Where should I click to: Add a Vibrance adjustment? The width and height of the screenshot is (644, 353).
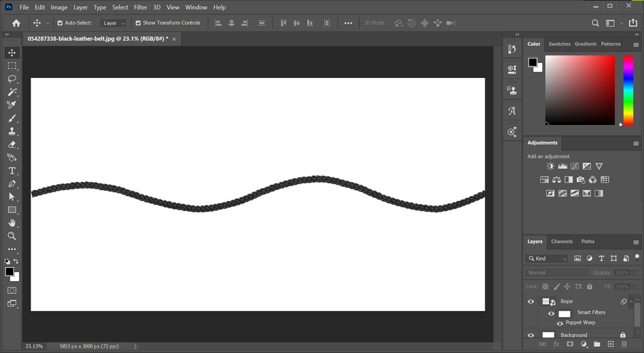point(599,166)
